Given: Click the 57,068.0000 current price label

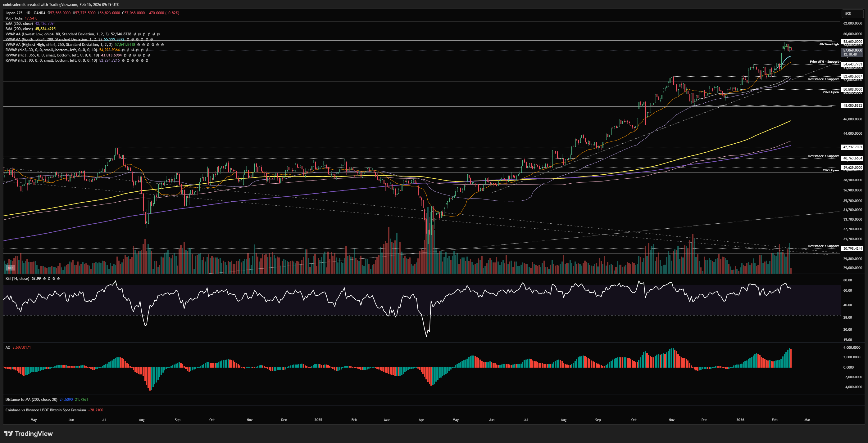Looking at the screenshot, I should 852,50.
